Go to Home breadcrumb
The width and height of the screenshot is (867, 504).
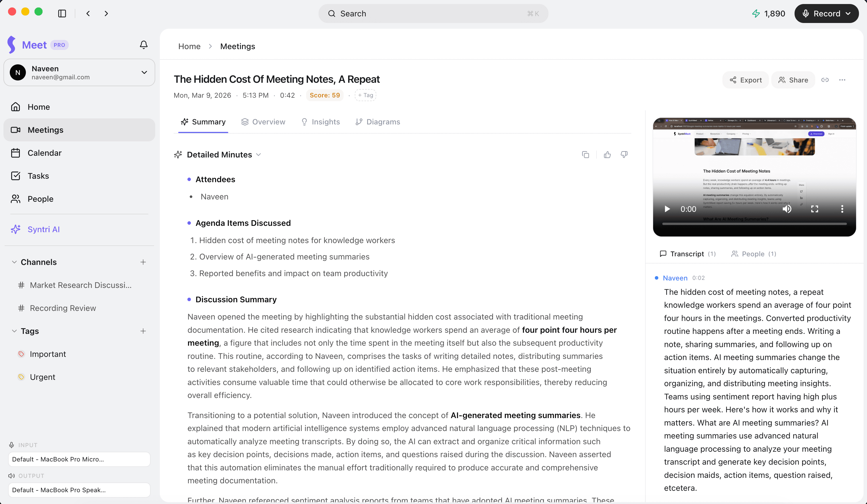pyautogui.click(x=189, y=47)
